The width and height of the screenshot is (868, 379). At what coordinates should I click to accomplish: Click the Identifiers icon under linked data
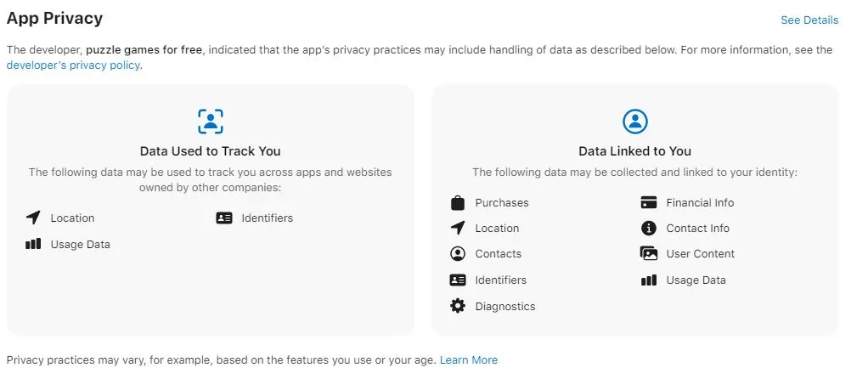[x=458, y=280]
